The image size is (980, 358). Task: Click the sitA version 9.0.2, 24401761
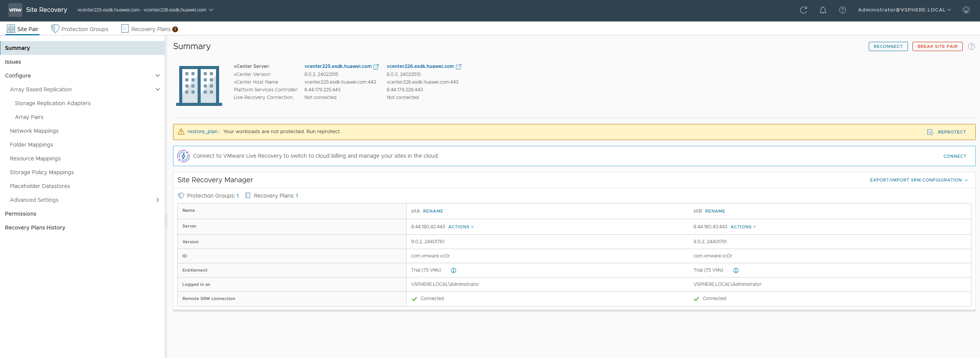[428, 242]
